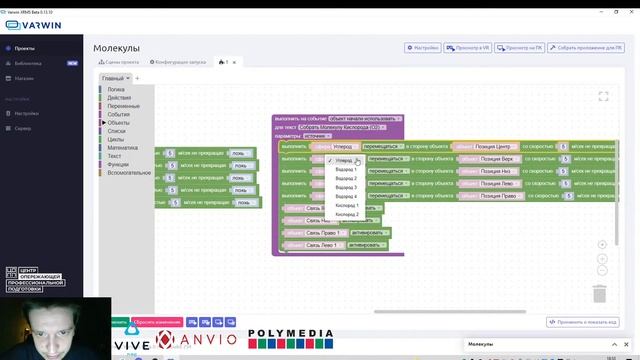Open Текст block category
This screenshot has height=360, width=640.
[x=114, y=156]
